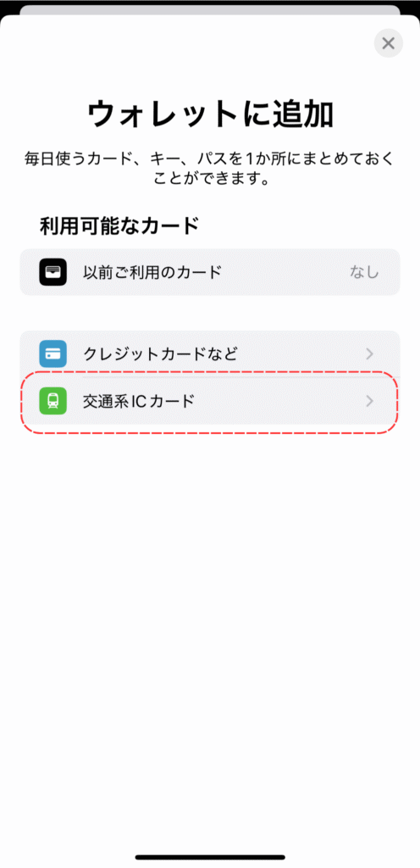Select 交通系ICカード option
The height and width of the screenshot is (868, 420).
(210, 401)
